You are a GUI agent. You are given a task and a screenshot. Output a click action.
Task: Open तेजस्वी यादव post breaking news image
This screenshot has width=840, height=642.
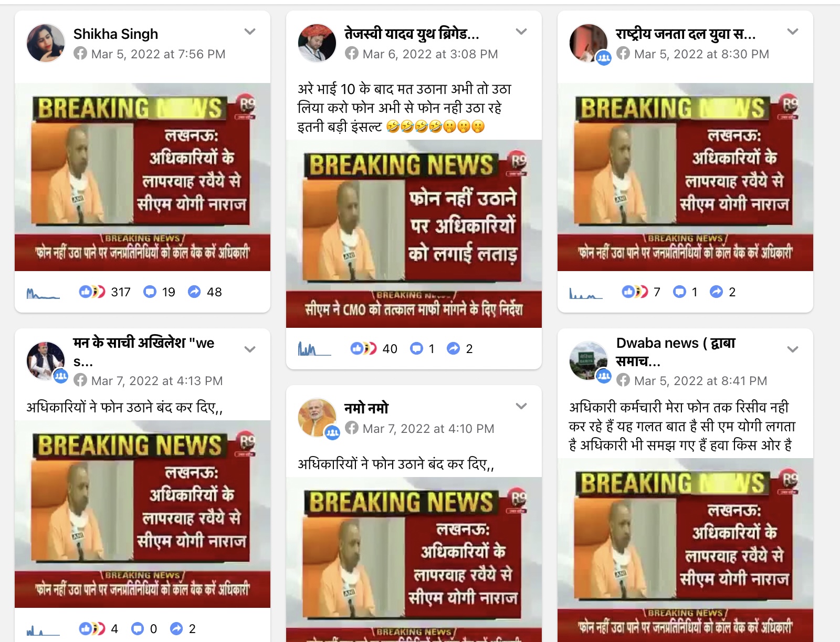click(414, 234)
